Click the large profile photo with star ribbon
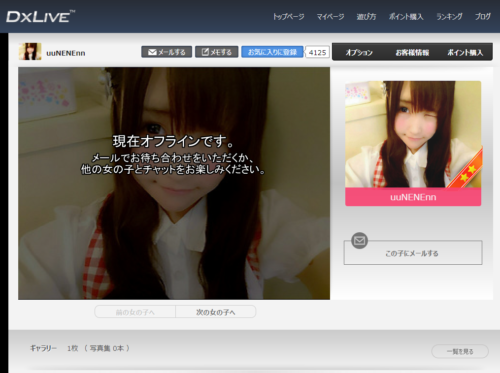 click(x=413, y=134)
